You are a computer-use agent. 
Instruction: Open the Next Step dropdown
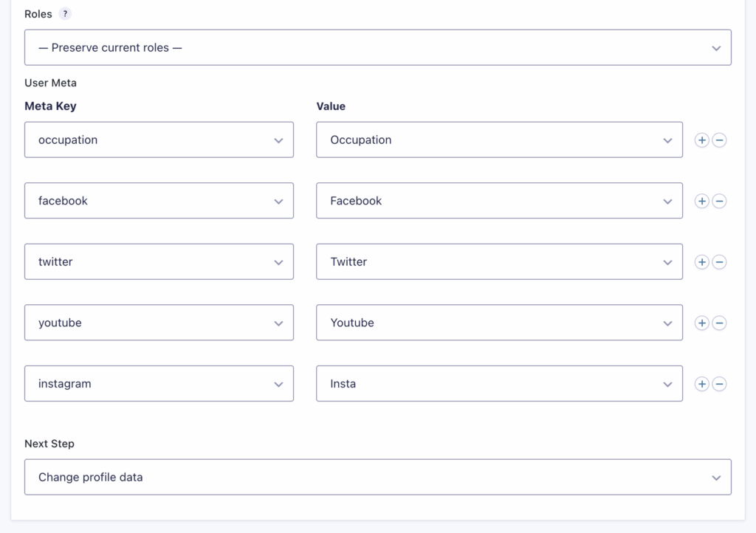[x=378, y=477]
